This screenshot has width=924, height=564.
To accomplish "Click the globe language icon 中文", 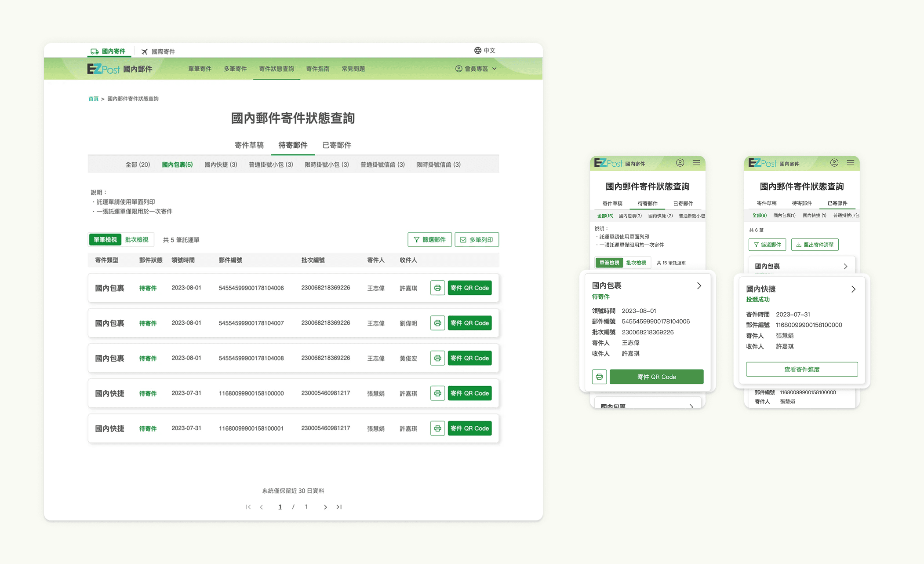I will (x=478, y=51).
